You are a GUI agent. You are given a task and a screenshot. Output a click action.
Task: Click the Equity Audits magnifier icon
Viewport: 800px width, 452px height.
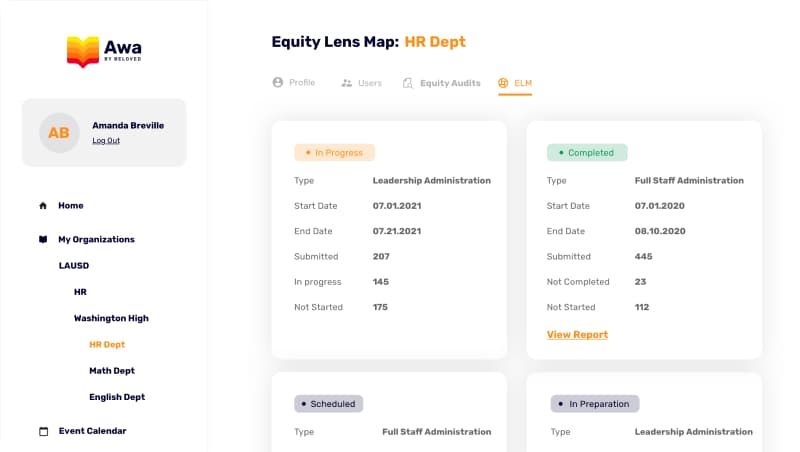[408, 83]
